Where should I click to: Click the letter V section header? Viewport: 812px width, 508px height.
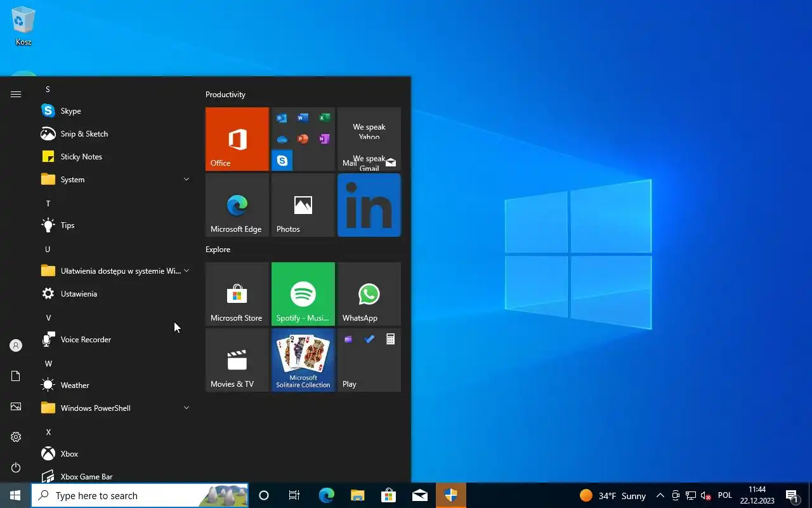tap(48, 318)
